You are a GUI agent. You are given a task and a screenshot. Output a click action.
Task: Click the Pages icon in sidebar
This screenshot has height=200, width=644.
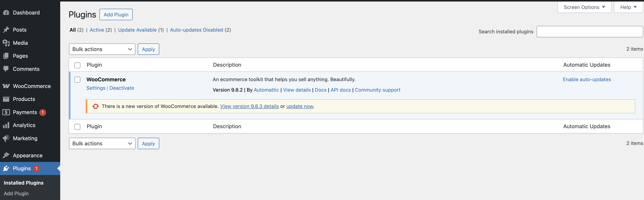(x=6, y=56)
